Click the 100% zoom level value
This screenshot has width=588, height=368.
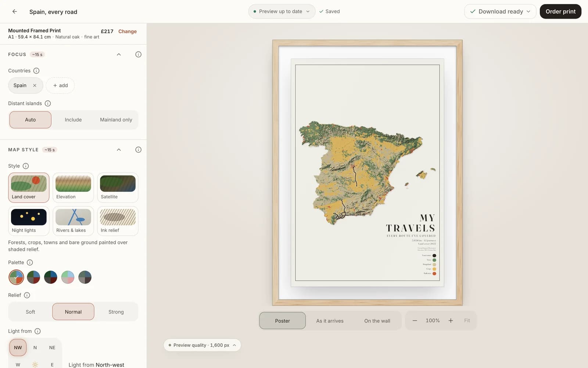[433, 321]
